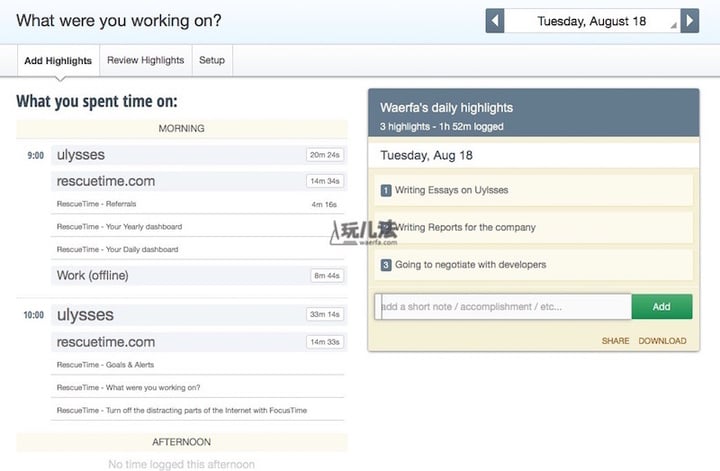This screenshot has height=471, width=720.
Task: Click the DOWNLOAD link
Action: point(662,341)
